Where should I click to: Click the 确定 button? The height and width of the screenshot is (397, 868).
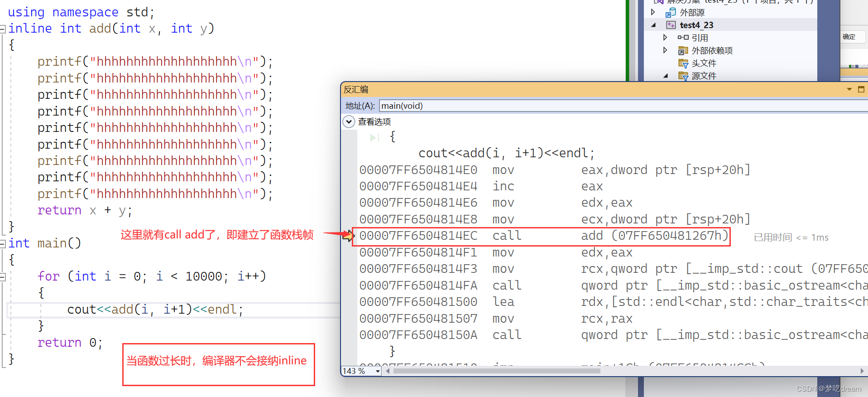[853, 37]
